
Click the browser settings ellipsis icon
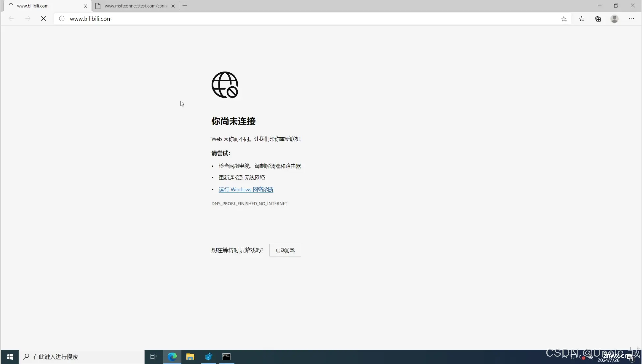[x=631, y=18]
